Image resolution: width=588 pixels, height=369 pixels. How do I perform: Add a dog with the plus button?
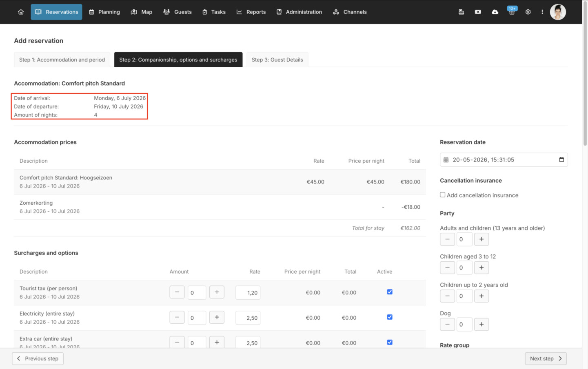tap(481, 325)
